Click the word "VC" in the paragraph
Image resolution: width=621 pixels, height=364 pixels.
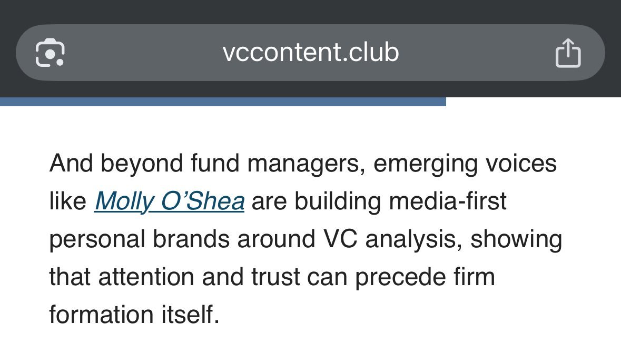tap(340, 239)
